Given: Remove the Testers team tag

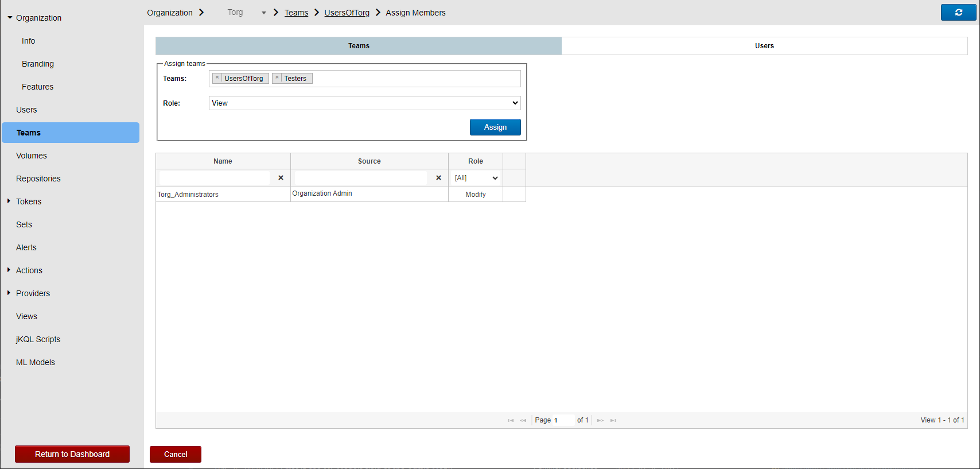Looking at the screenshot, I should pos(277,78).
